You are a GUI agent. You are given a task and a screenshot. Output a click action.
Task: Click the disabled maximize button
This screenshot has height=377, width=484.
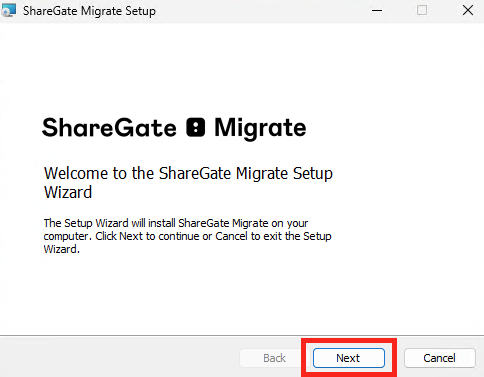422,10
